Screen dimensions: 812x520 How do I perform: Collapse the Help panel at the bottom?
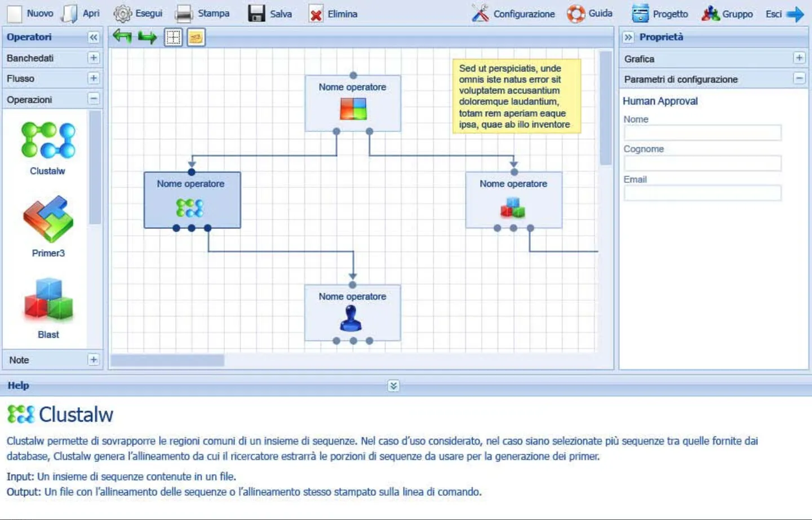pos(394,386)
